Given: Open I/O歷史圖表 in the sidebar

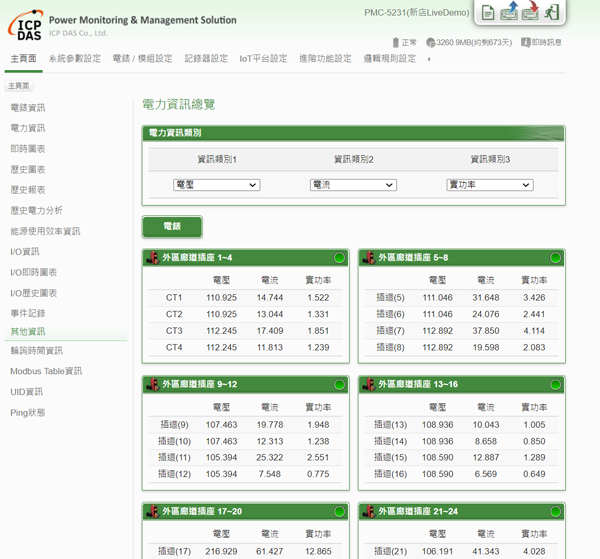Looking at the screenshot, I should pyautogui.click(x=33, y=293).
